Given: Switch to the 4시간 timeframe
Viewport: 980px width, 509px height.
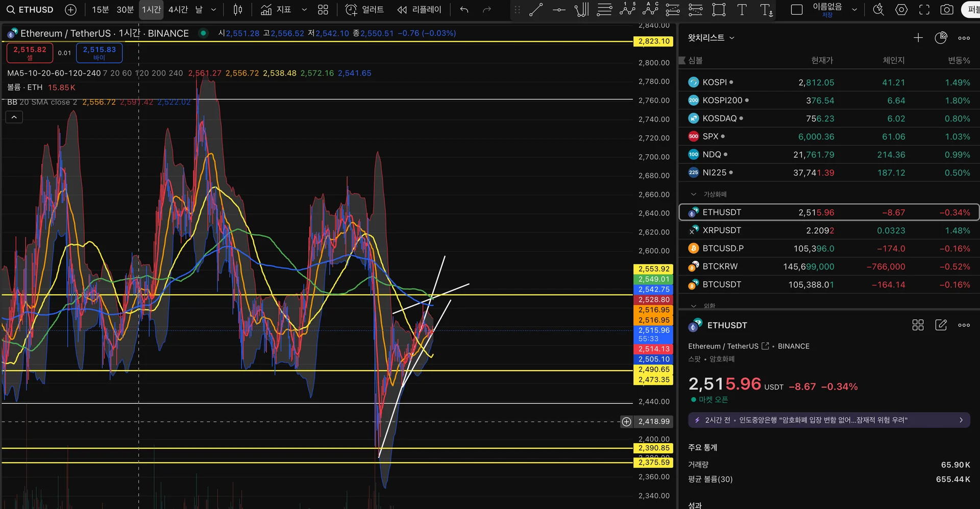Looking at the screenshot, I should point(178,10).
